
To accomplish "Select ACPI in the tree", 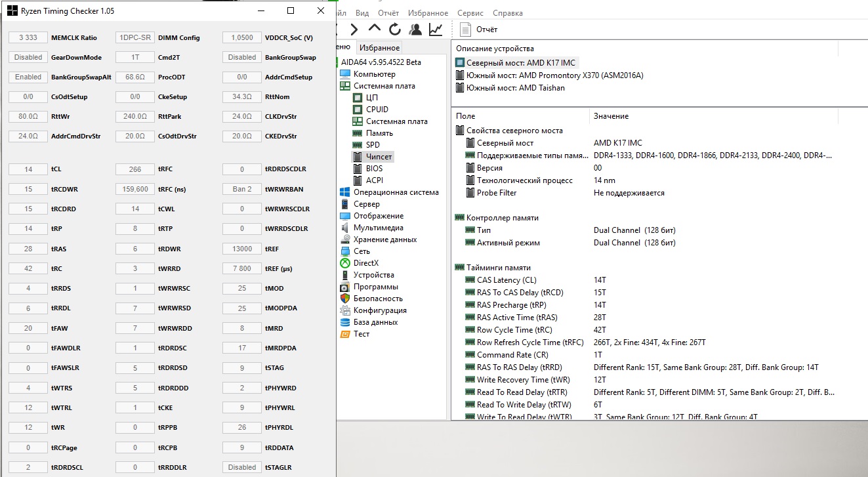I will point(375,180).
